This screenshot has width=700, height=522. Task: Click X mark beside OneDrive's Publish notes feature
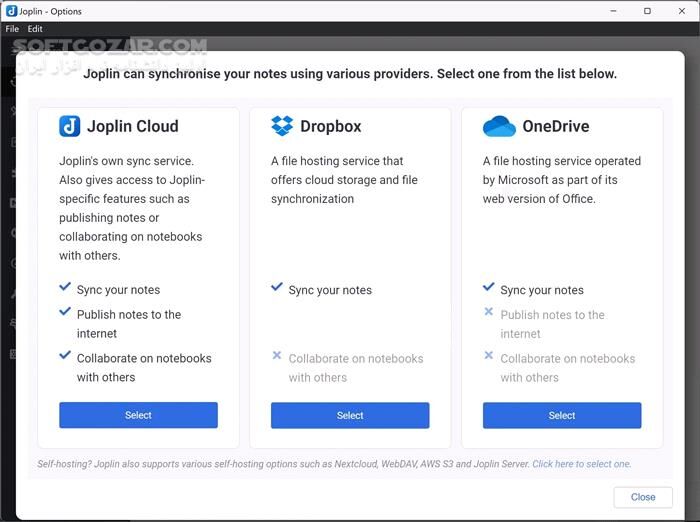(489, 312)
